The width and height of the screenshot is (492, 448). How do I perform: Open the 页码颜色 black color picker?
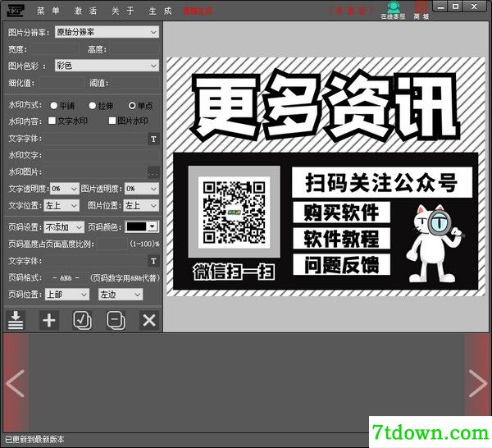(142, 226)
